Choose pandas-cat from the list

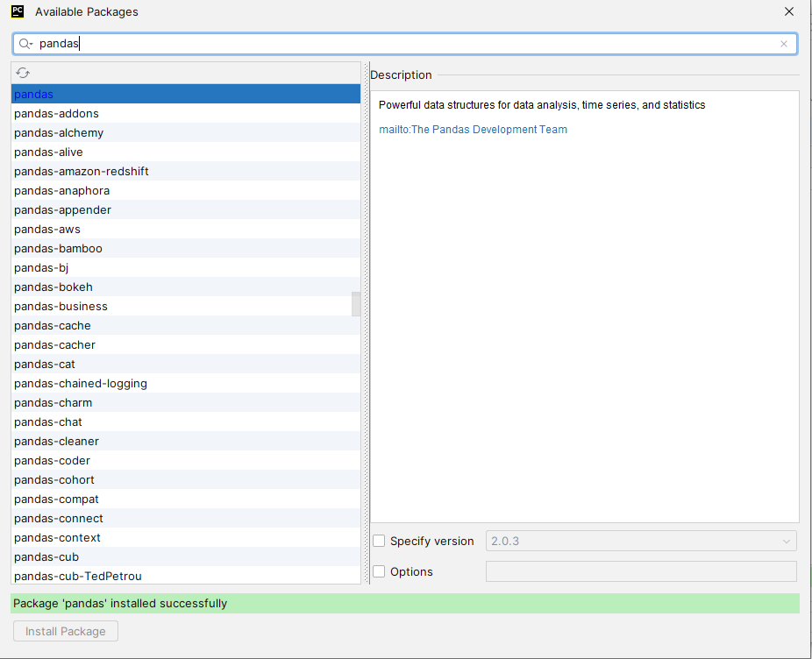coord(186,364)
